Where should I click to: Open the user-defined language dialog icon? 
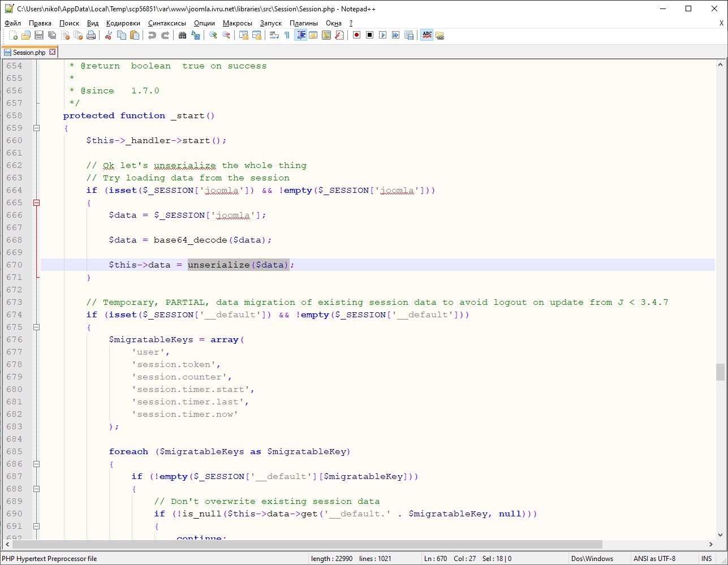coord(313,36)
